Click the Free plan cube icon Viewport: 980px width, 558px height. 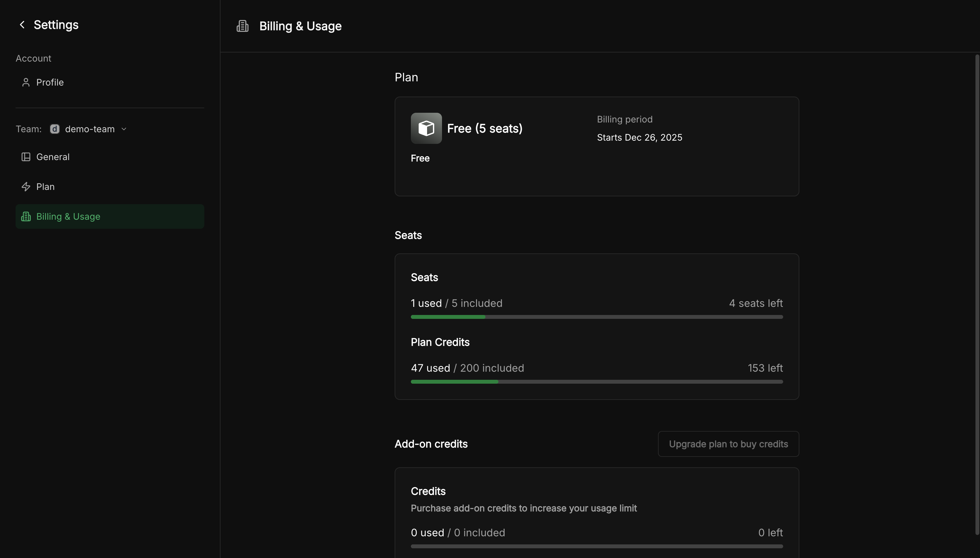[x=426, y=128]
